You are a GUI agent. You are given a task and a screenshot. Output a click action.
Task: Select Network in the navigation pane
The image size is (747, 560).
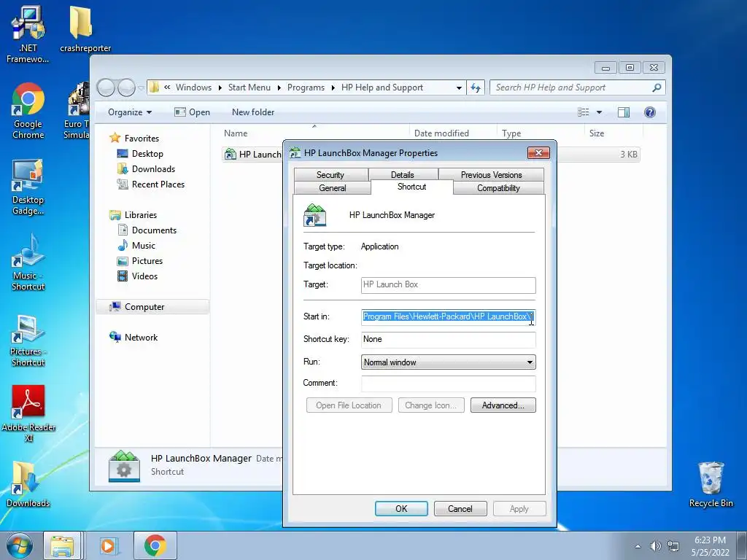(141, 337)
